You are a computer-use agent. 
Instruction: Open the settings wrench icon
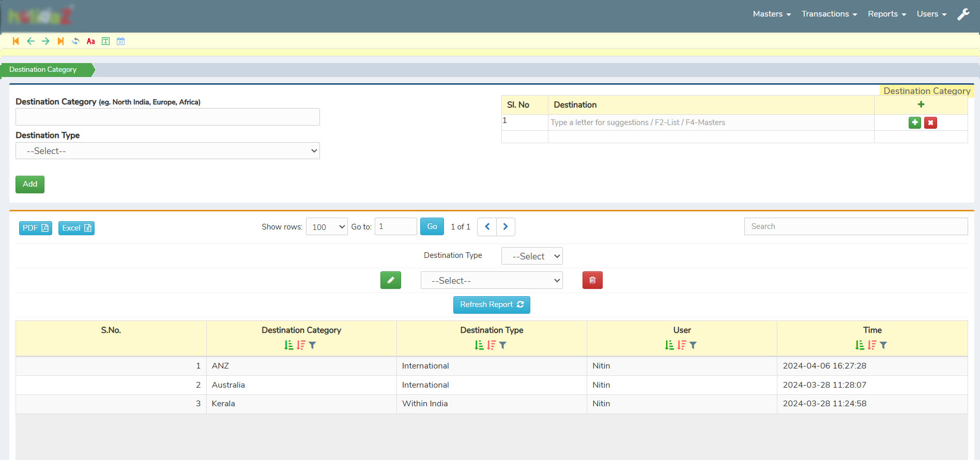(x=963, y=14)
